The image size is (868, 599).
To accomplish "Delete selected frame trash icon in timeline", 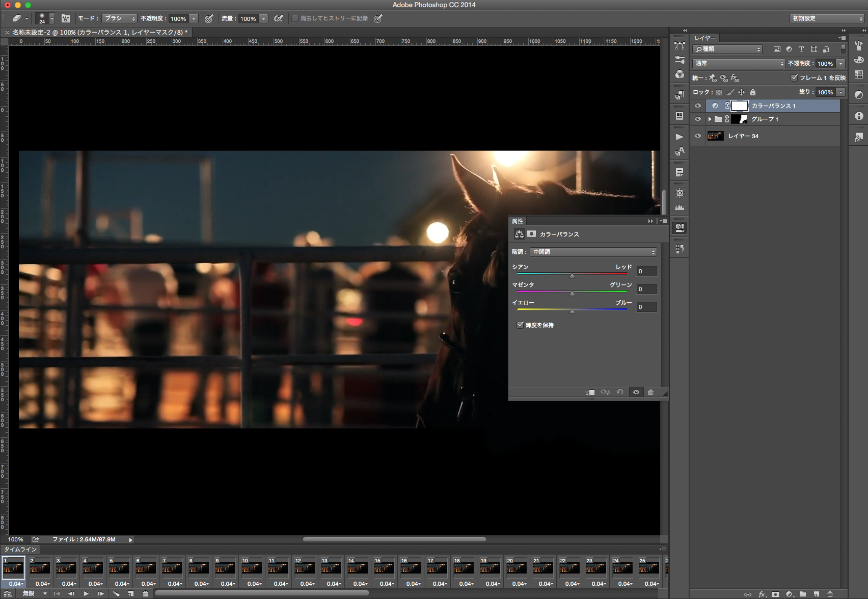I will pyautogui.click(x=146, y=593).
